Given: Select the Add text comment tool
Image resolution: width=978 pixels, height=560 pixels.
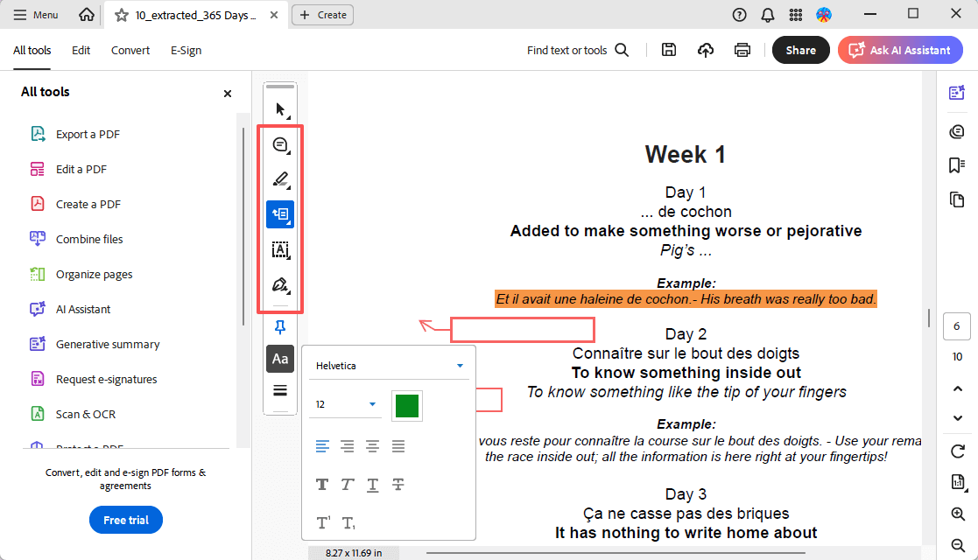Looking at the screenshot, I should coord(280,250).
